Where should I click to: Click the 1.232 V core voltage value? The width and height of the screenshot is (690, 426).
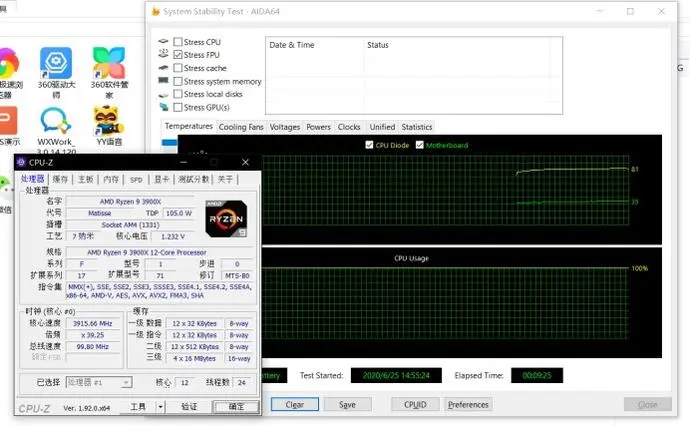tap(173, 237)
